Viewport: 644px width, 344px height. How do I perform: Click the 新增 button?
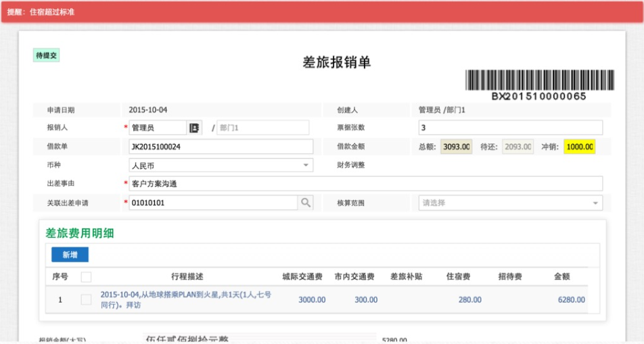(70, 255)
